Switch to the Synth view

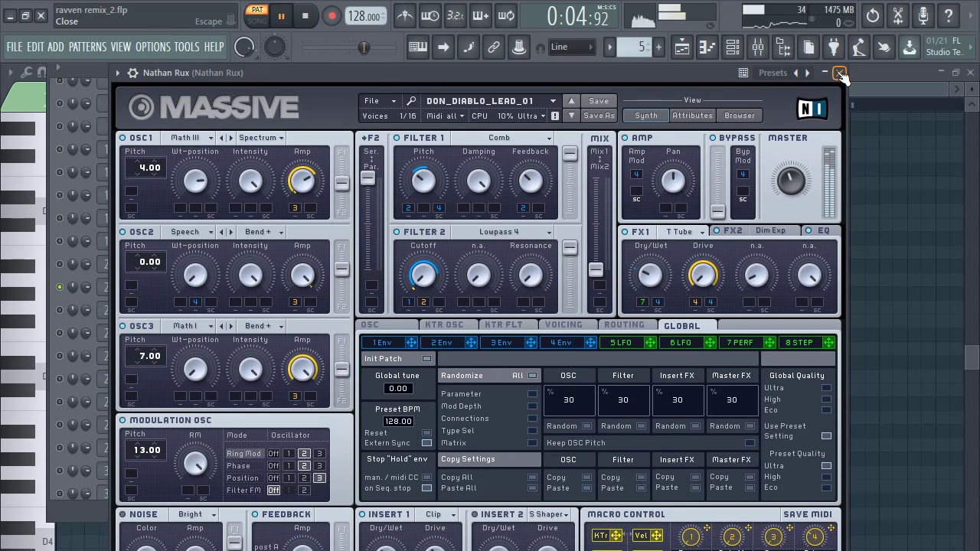point(645,116)
